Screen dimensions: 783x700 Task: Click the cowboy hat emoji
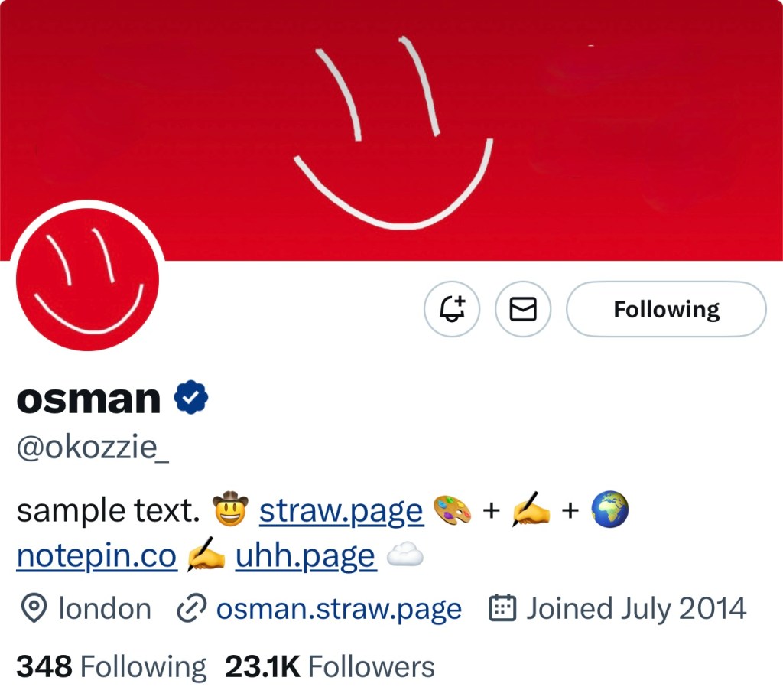pos(230,510)
